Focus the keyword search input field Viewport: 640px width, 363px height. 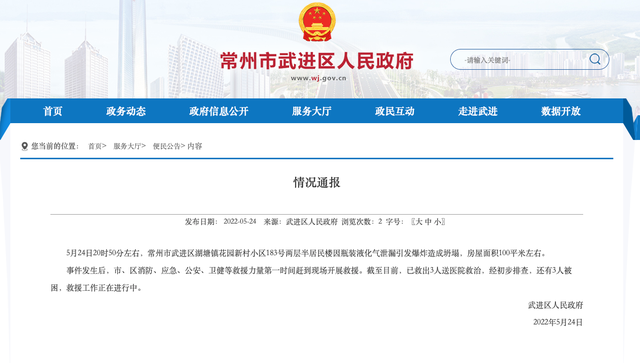click(518, 60)
